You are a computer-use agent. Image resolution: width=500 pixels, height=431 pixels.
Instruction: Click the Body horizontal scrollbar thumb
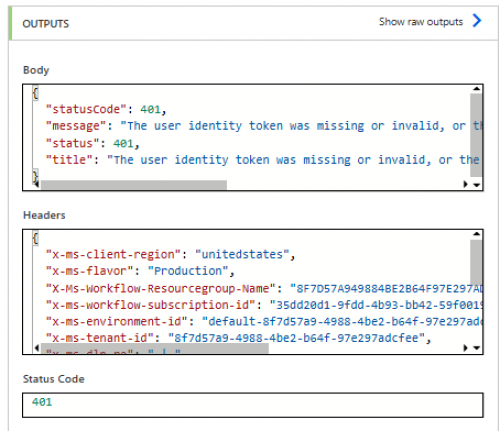pyautogui.click(x=134, y=185)
